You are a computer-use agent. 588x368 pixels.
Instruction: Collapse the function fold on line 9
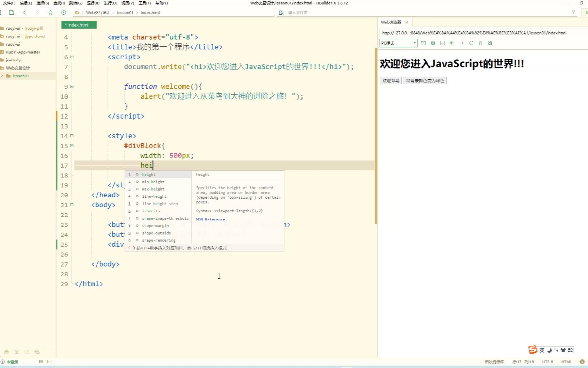click(x=72, y=87)
